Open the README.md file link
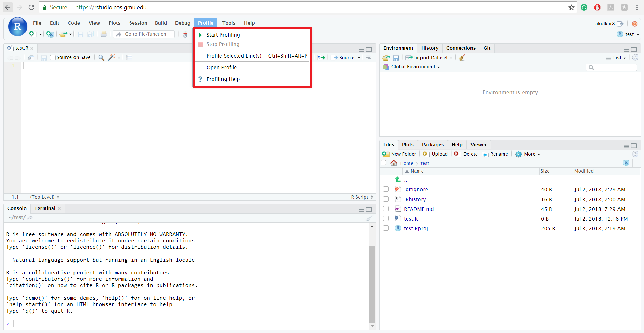This screenshot has height=333, width=644. pyautogui.click(x=419, y=209)
